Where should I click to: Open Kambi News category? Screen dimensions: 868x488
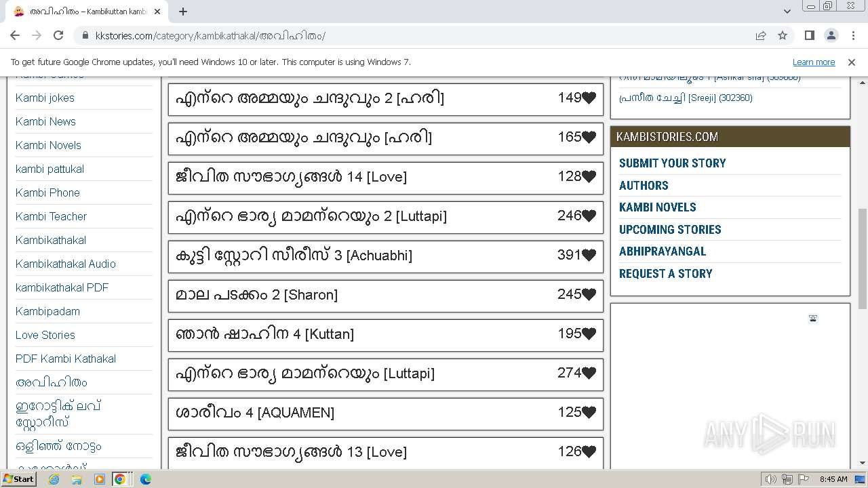click(x=45, y=121)
